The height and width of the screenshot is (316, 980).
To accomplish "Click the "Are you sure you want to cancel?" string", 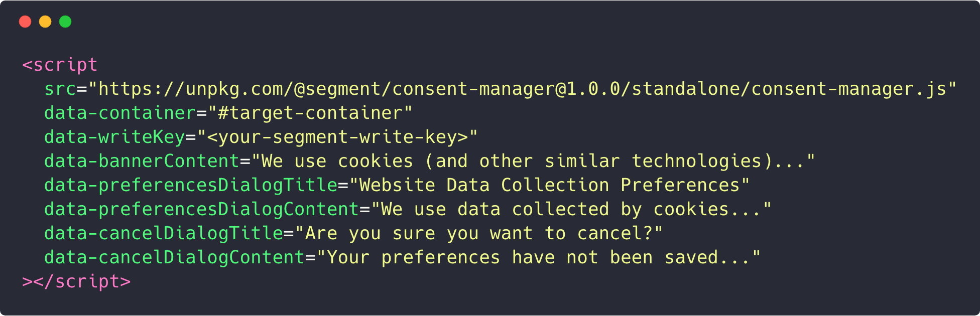I will click(479, 233).
